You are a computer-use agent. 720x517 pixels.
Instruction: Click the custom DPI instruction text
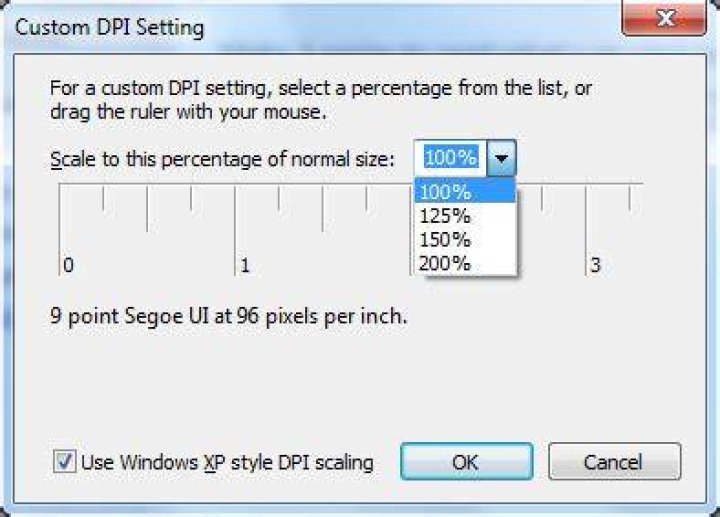pos(321,100)
